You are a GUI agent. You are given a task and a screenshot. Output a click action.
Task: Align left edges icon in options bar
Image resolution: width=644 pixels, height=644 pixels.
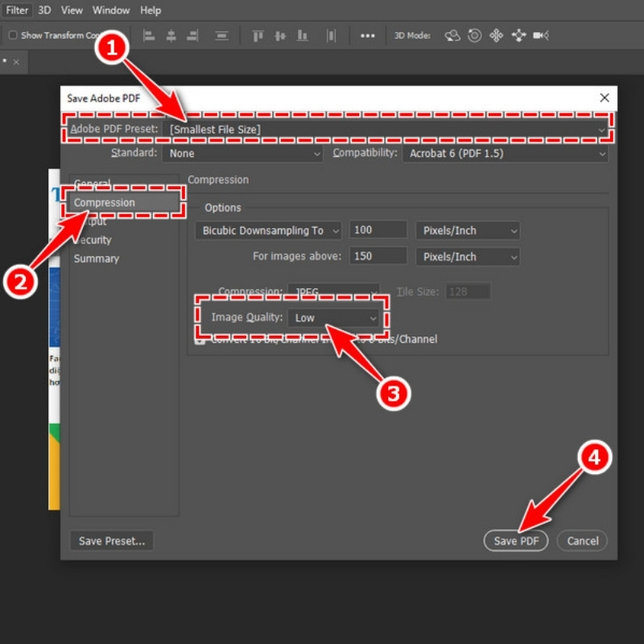coord(149,35)
